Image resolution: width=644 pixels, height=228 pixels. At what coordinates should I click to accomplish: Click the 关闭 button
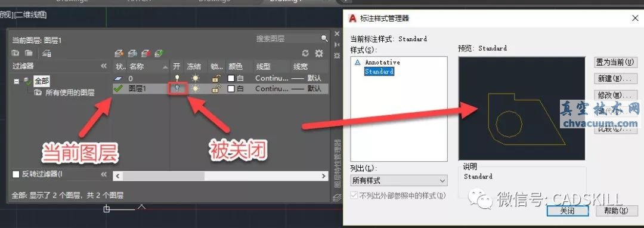pyautogui.click(x=568, y=210)
